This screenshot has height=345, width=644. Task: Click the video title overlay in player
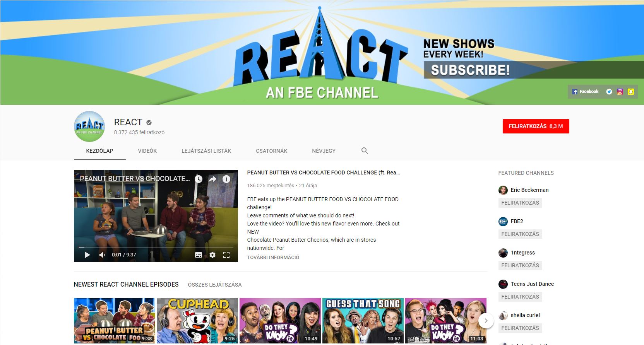coord(135,179)
